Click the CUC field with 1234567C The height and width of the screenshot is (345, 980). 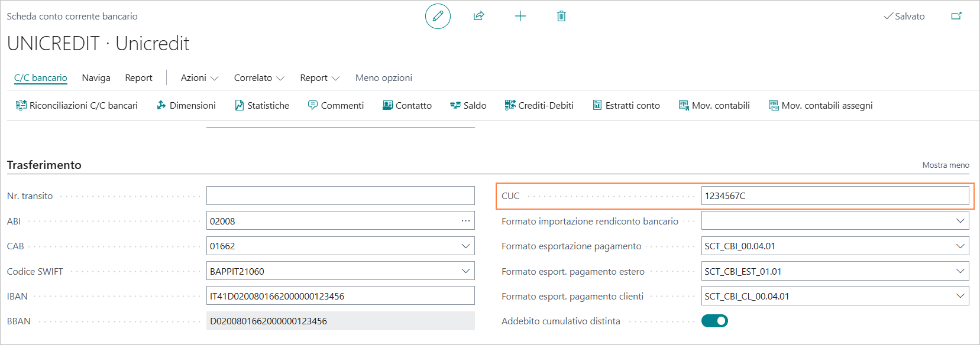835,196
